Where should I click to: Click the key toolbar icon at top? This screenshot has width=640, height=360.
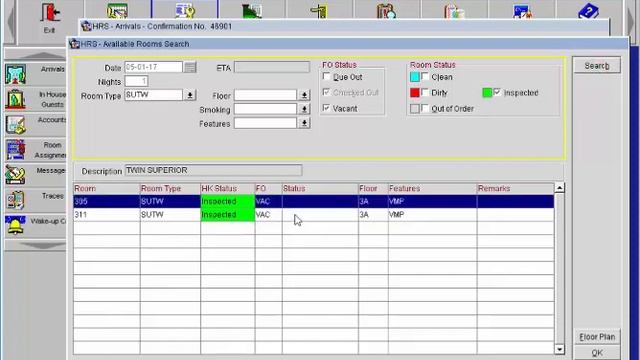click(185, 11)
